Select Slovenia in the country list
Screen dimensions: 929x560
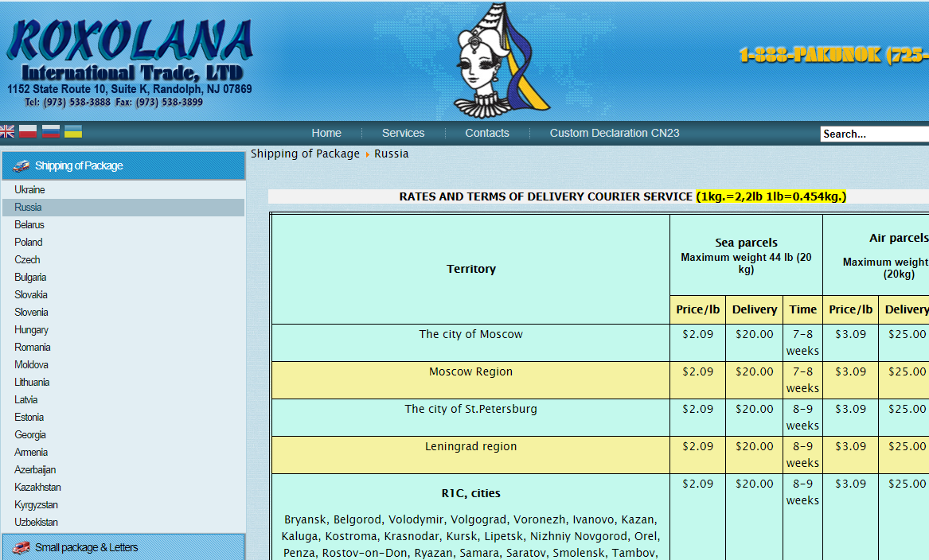(31, 312)
